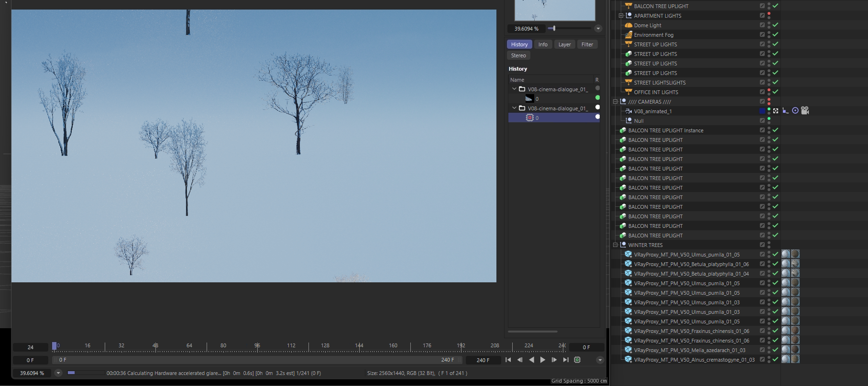868x386 pixels.
Task: Click the Environment Fog object icon
Action: click(628, 35)
